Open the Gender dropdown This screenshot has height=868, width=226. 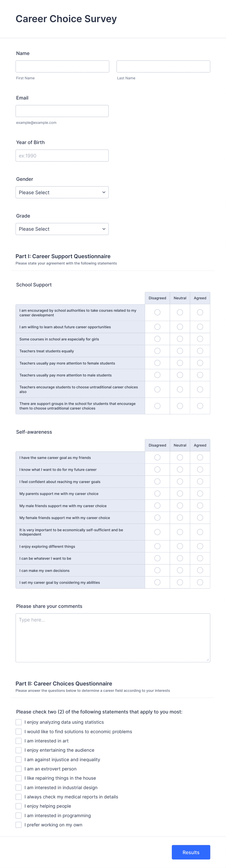tap(62, 192)
